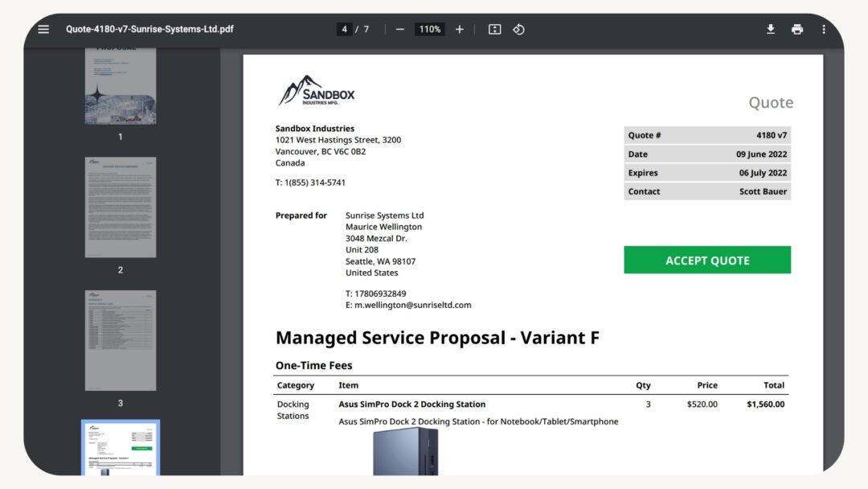This screenshot has width=868, height=489.
Task: Click the Seattle, WA 98107 address line
Action: click(380, 261)
